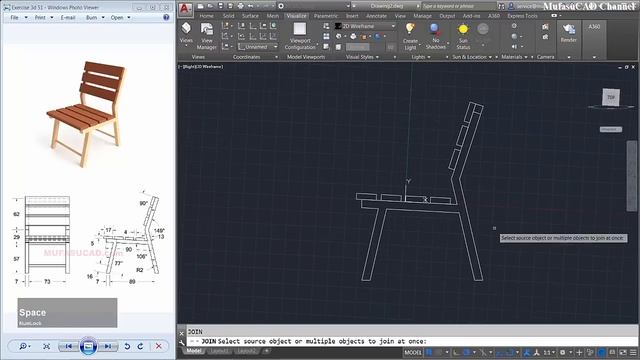Switch to the Surface ribbon tab
640x360 pixels.
[x=250, y=16]
